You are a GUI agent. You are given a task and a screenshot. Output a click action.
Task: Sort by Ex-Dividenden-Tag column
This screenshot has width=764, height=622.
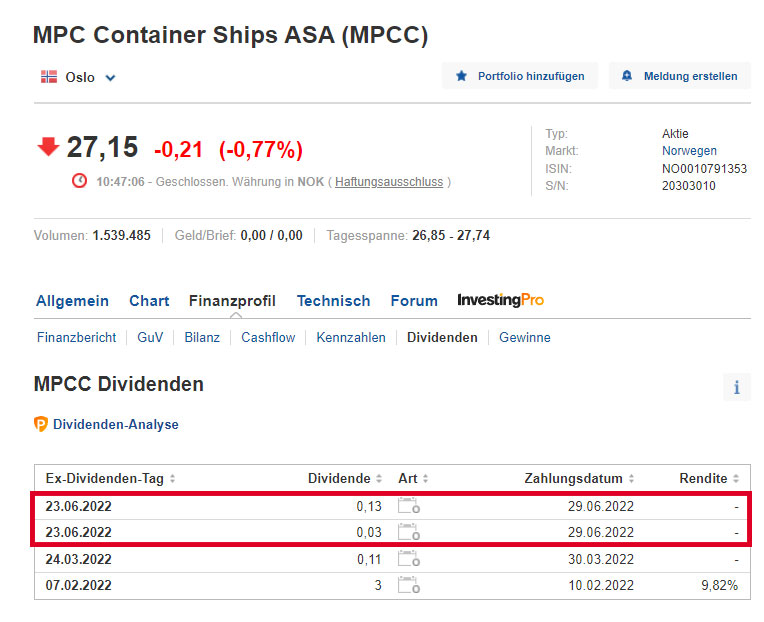[x=111, y=479]
